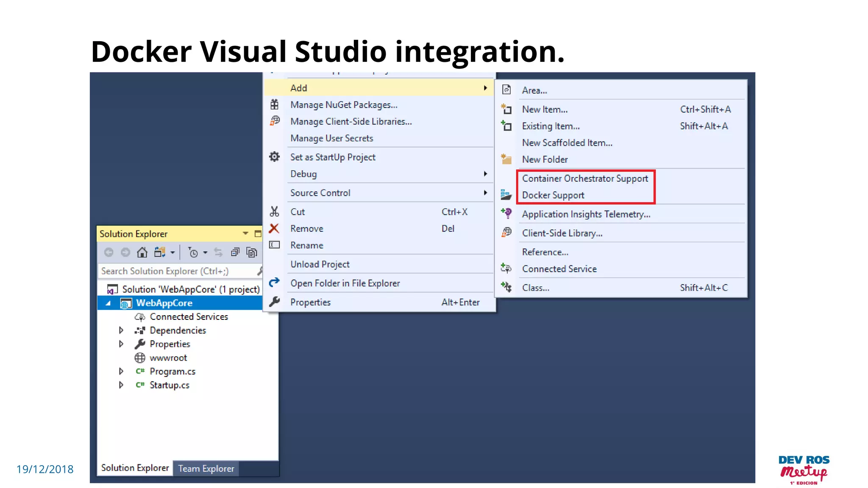Click the Pending Changes Filter clock icon

193,253
